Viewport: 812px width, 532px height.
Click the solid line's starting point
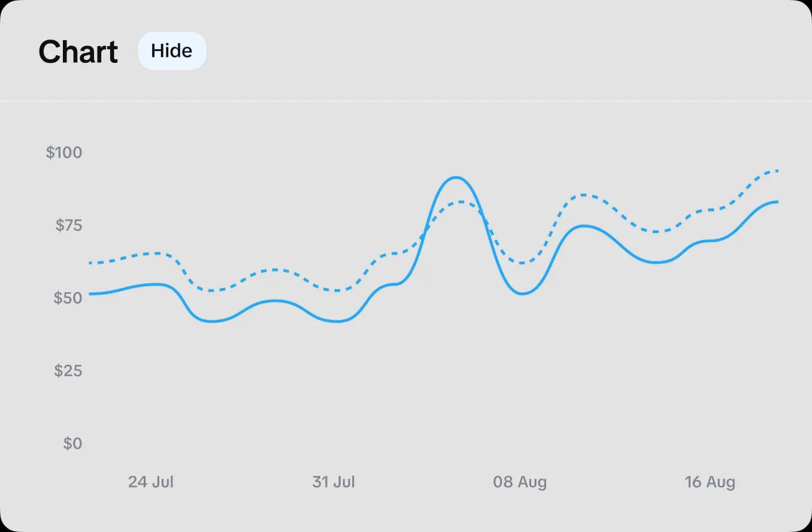(91, 294)
